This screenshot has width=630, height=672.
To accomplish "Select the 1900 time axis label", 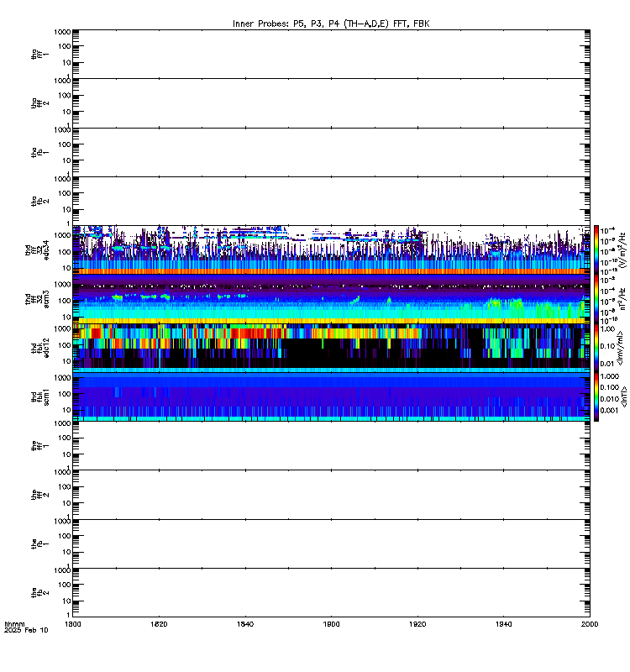I will click(x=331, y=624).
